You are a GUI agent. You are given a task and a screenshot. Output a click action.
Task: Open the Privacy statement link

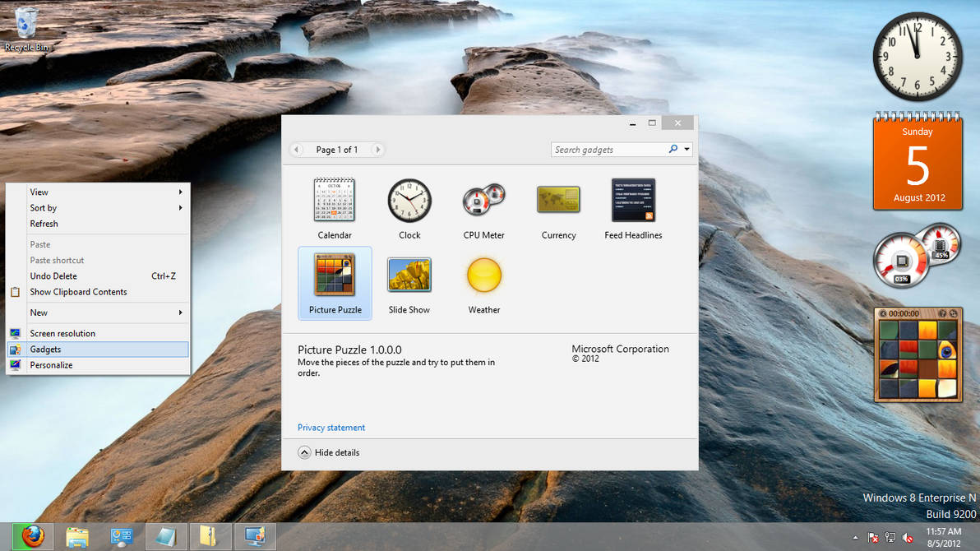click(331, 427)
